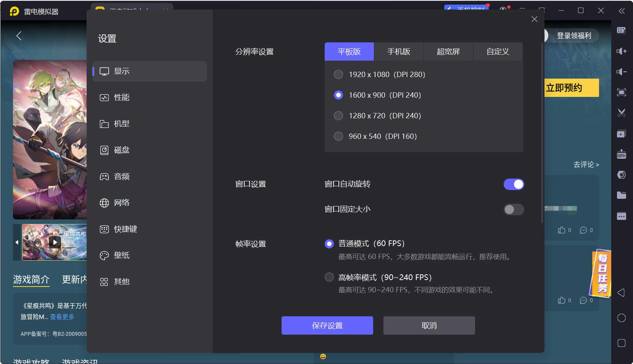Open the 网络 settings section
The height and width of the screenshot is (364, 633).
point(150,203)
